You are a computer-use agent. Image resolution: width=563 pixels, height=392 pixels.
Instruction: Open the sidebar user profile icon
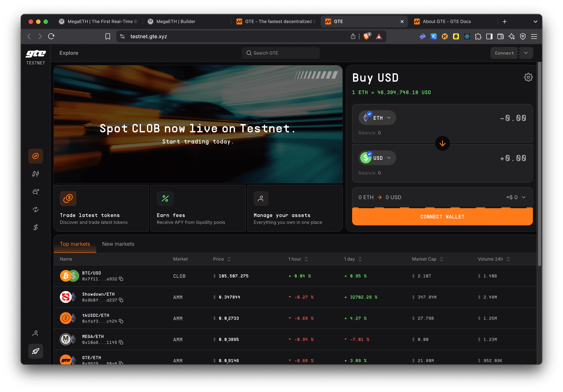[35, 333]
